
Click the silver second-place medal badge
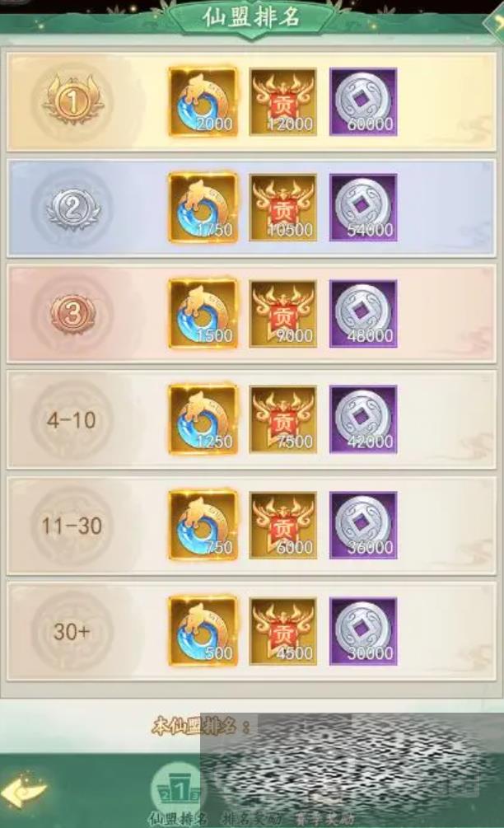tap(72, 207)
